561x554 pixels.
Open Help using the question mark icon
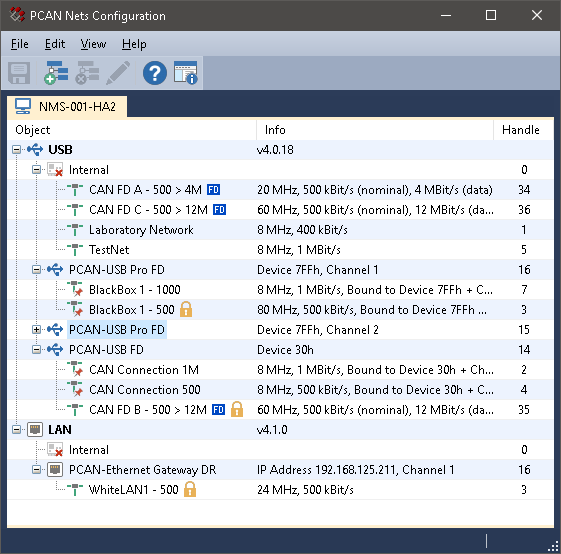(155, 73)
